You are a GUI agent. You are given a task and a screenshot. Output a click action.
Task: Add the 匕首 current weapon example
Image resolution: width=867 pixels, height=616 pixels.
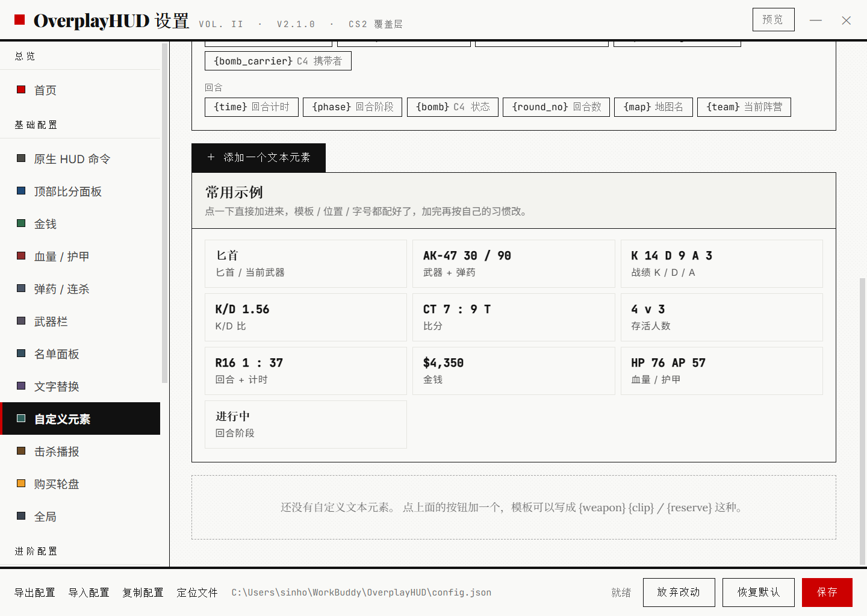(x=306, y=264)
